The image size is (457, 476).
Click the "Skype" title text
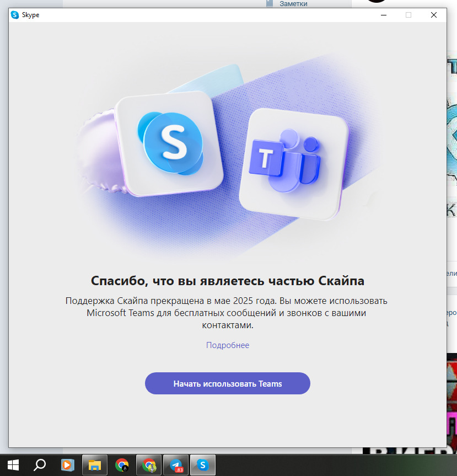point(31,15)
